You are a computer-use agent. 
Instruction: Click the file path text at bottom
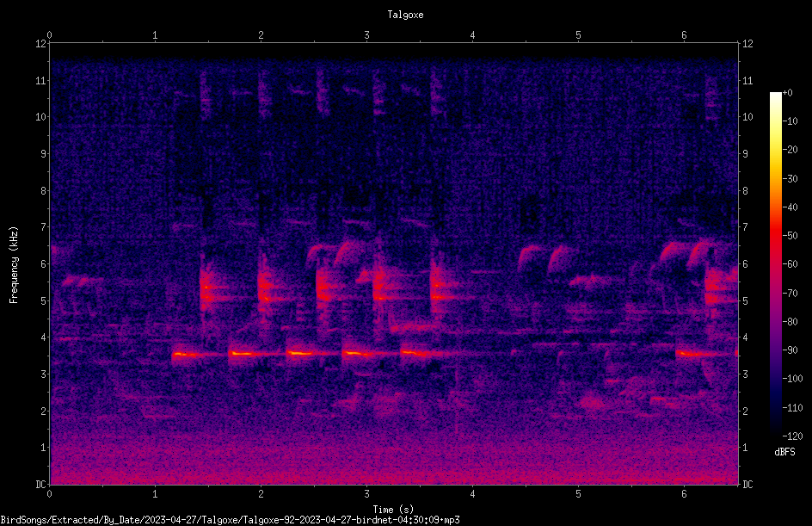tap(230, 520)
